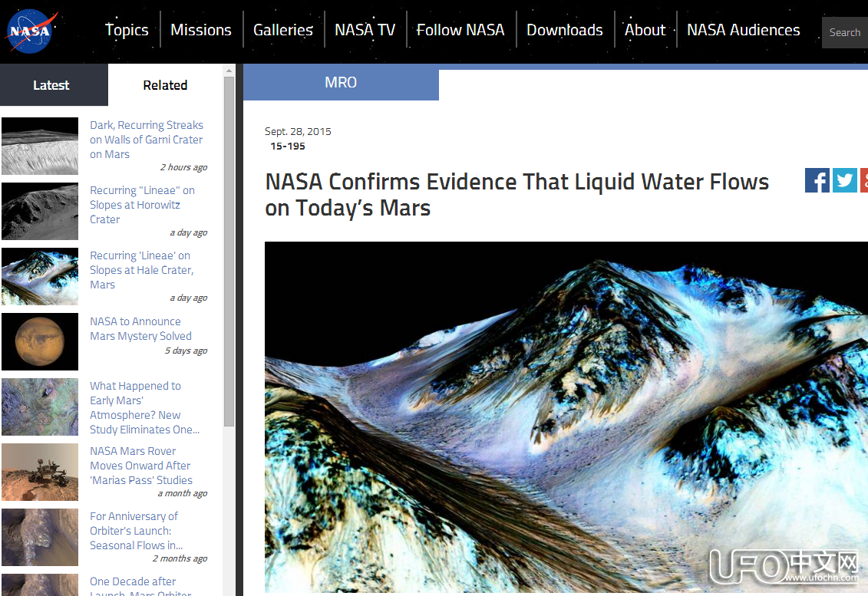Open Dark, Recurring Streaks Garni Crater article

coord(147,140)
